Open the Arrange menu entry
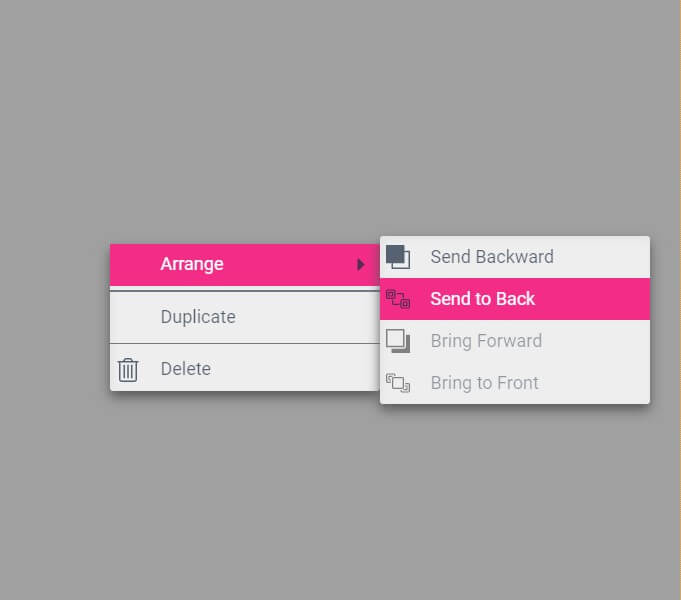Screen dimensions: 681x600 point(192,264)
